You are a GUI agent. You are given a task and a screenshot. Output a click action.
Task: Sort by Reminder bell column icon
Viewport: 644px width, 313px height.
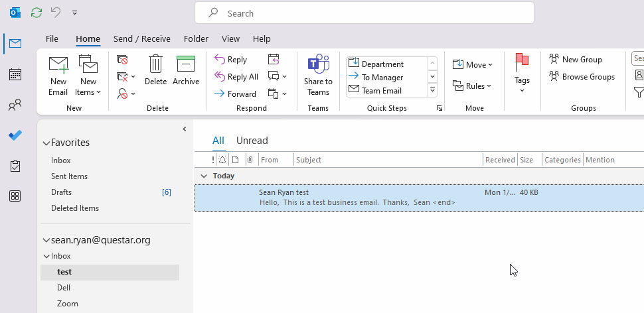pyautogui.click(x=222, y=160)
